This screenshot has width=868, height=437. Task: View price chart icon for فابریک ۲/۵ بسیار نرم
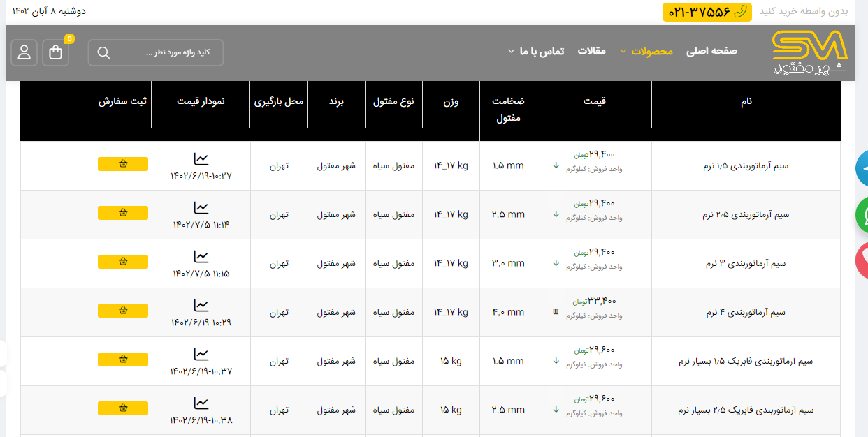click(201, 403)
